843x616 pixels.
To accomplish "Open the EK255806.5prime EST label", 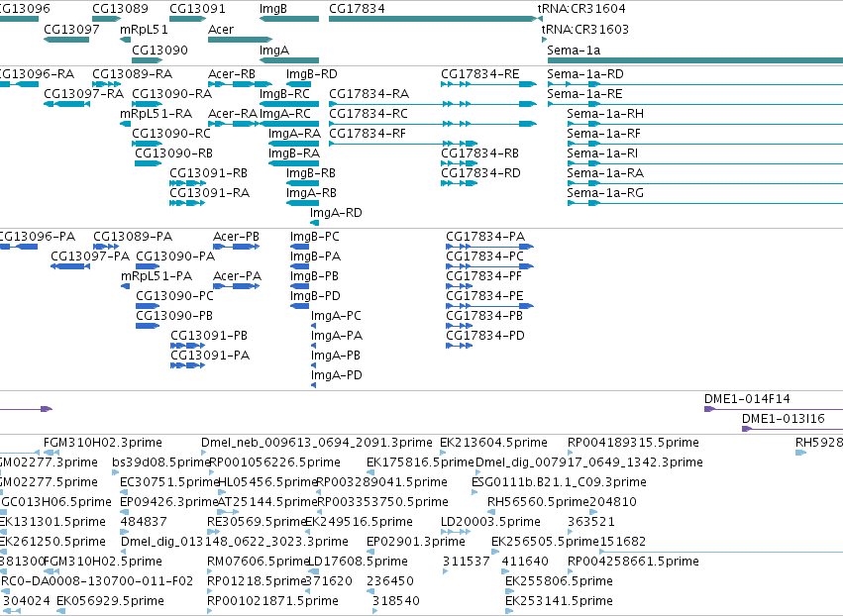I will click(x=559, y=581).
